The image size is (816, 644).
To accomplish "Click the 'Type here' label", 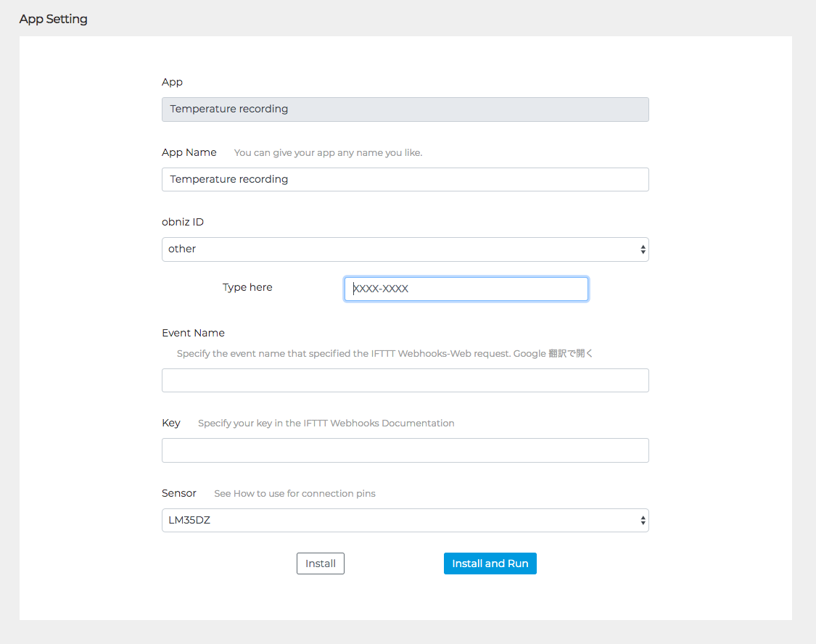I will 247,287.
